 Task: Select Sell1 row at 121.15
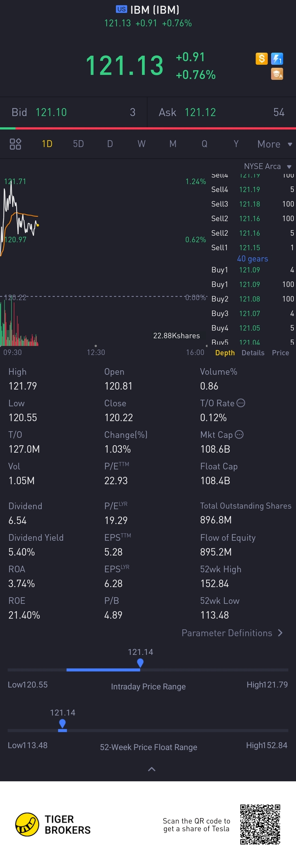point(253,248)
